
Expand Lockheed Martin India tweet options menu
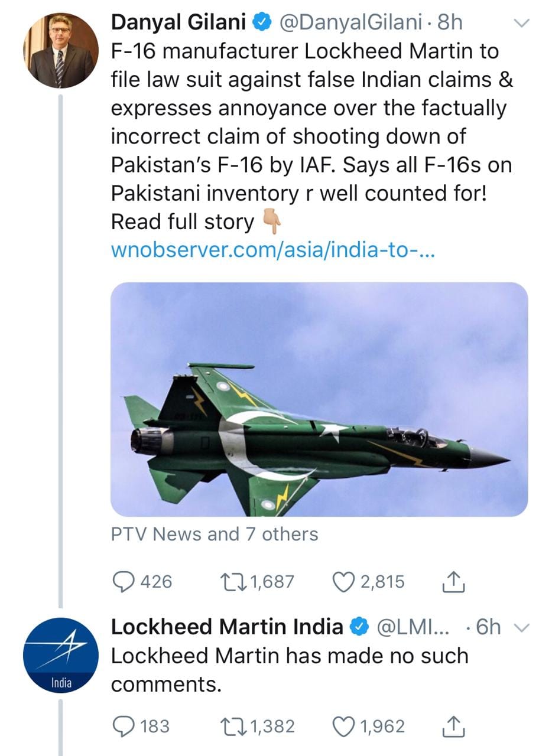click(x=520, y=627)
